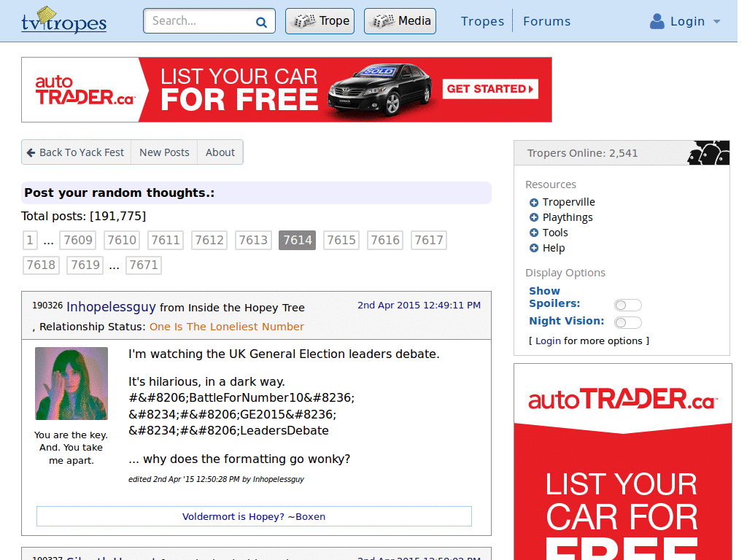
Task: Click the plus icon beside Troperville
Action: (533, 202)
